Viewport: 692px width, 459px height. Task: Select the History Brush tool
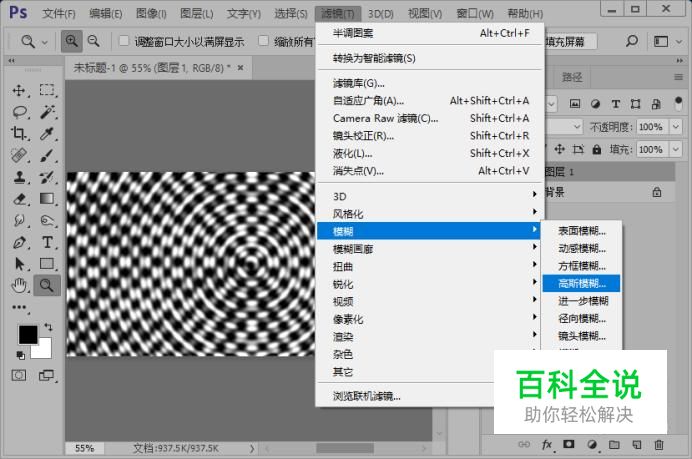pos(47,177)
